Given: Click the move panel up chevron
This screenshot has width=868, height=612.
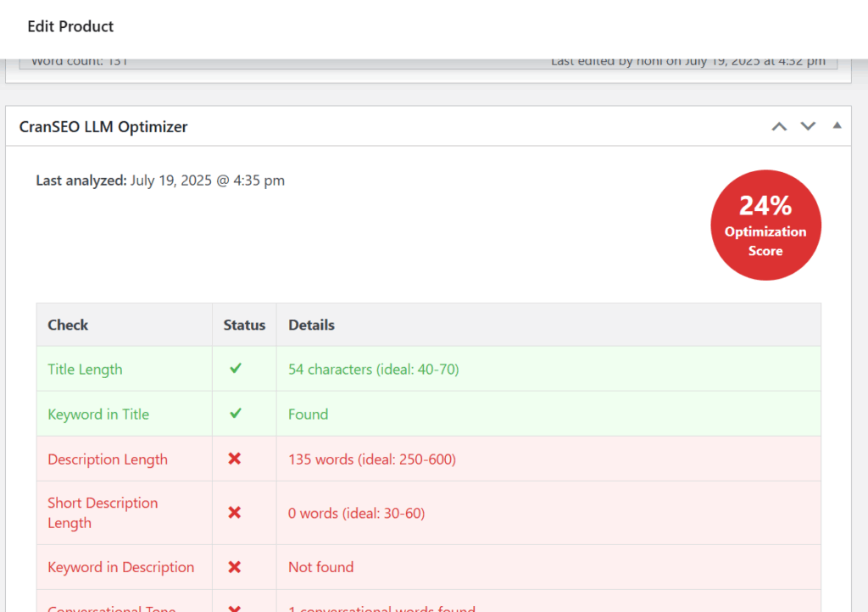Looking at the screenshot, I should [x=779, y=126].
